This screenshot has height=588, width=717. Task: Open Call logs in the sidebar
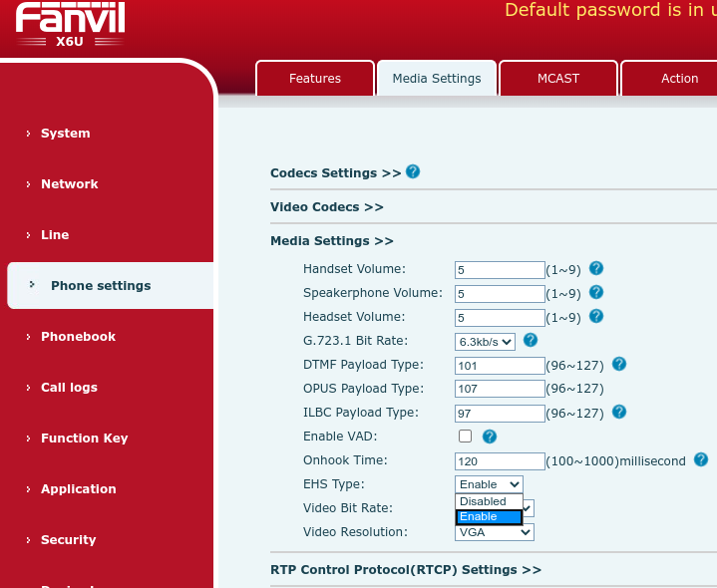(x=69, y=388)
